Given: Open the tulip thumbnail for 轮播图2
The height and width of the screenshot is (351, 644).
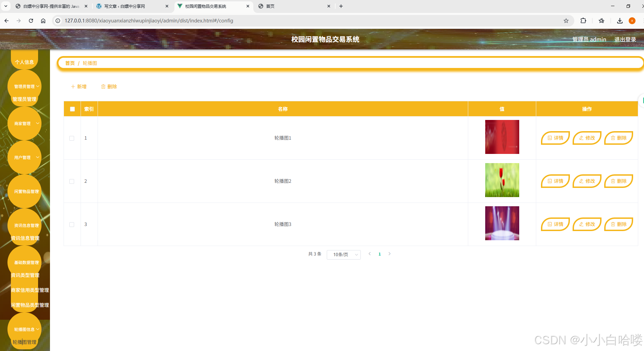Looking at the screenshot, I should click(x=502, y=180).
